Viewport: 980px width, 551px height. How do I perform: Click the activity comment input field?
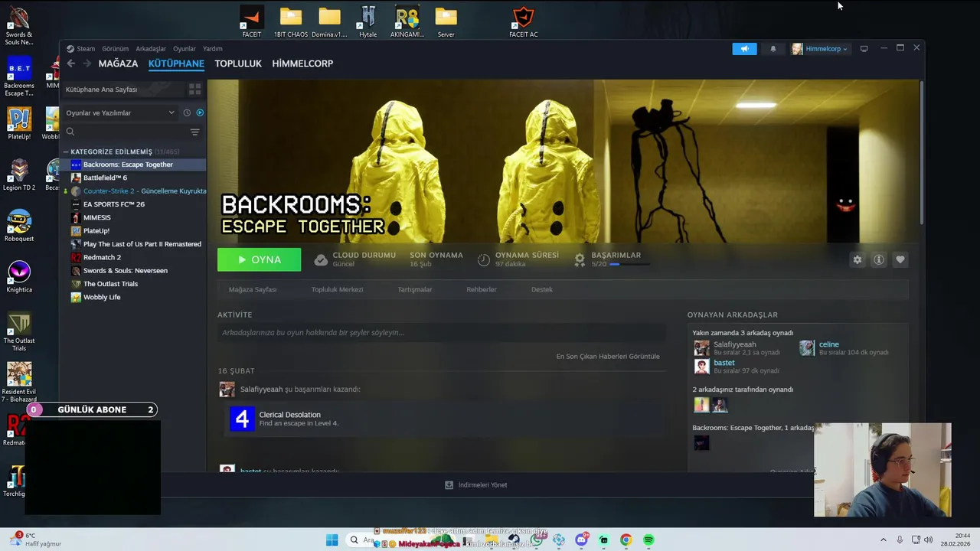[x=441, y=332]
